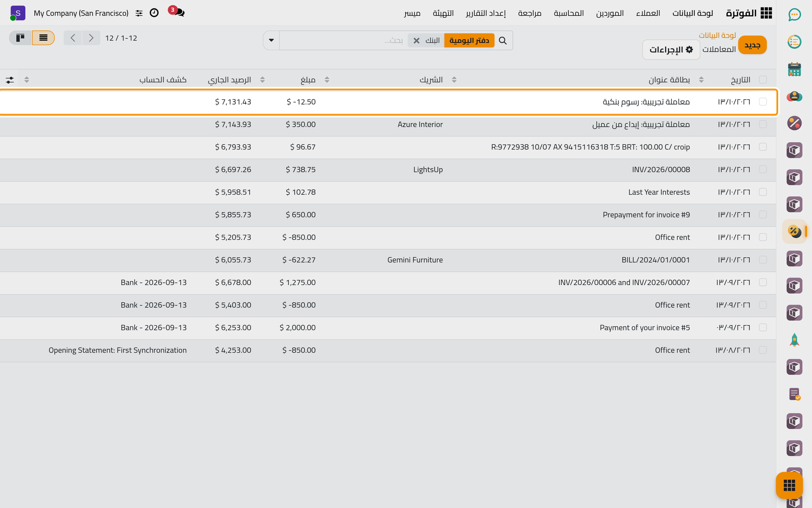This screenshot has width=812, height=508.
Task: Click in the search input field
Action: click(343, 40)
